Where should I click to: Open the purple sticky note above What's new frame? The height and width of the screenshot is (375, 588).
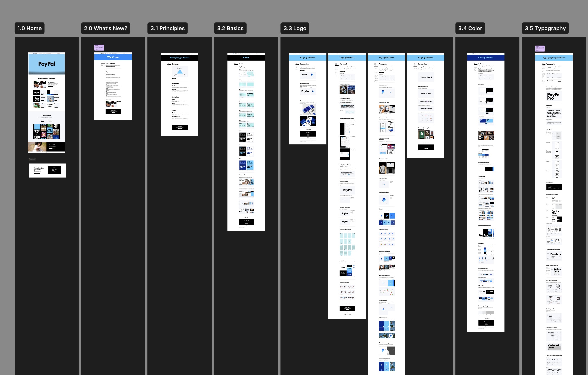(x=99, y=47)
